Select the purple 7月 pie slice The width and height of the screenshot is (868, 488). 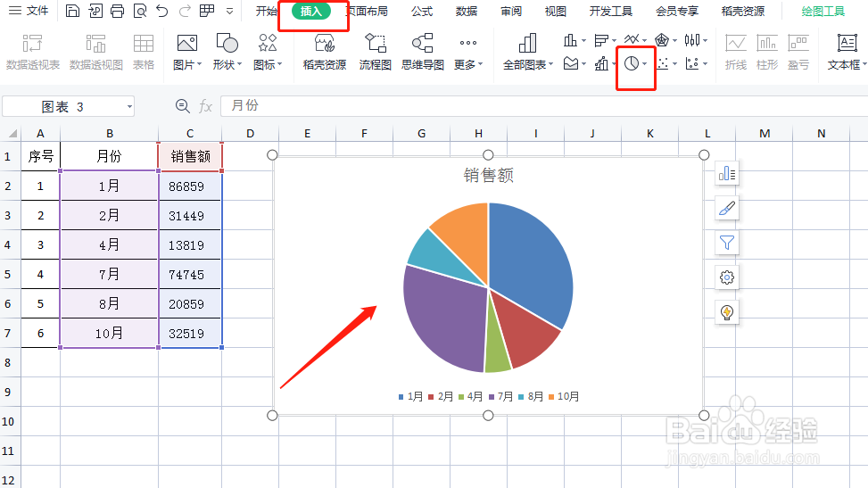click(x=442, y=321)
